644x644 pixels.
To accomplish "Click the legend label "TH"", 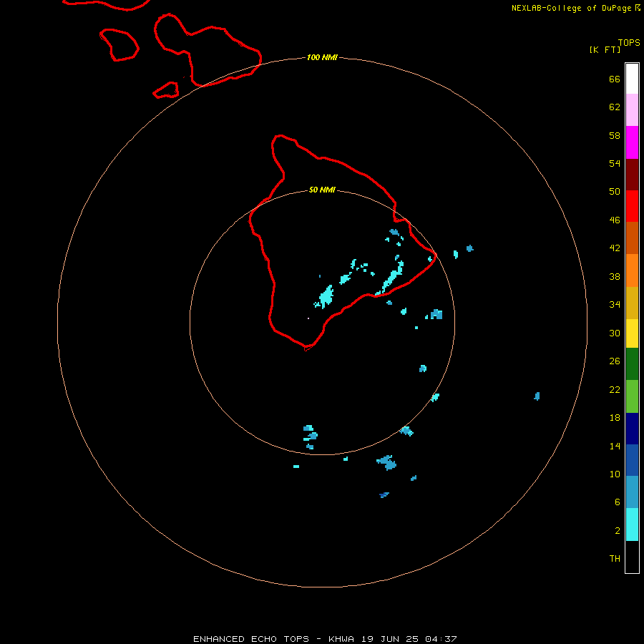I will coord(615,559).
